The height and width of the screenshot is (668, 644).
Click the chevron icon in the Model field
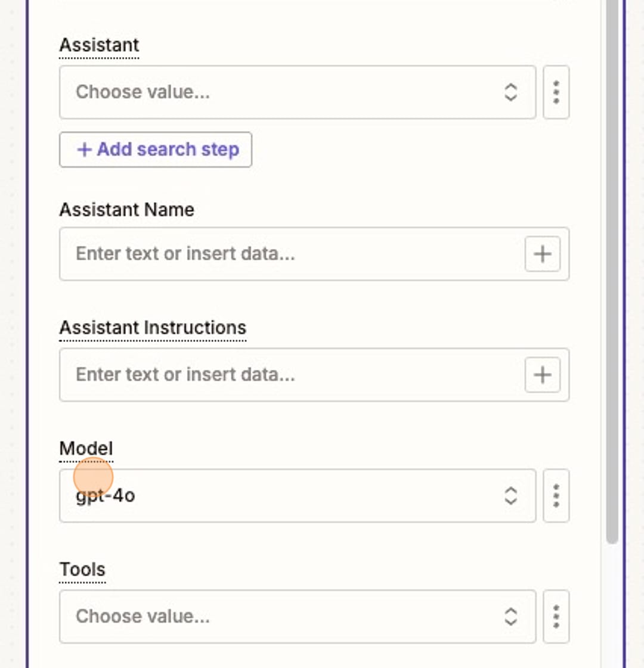click(511, 496)
